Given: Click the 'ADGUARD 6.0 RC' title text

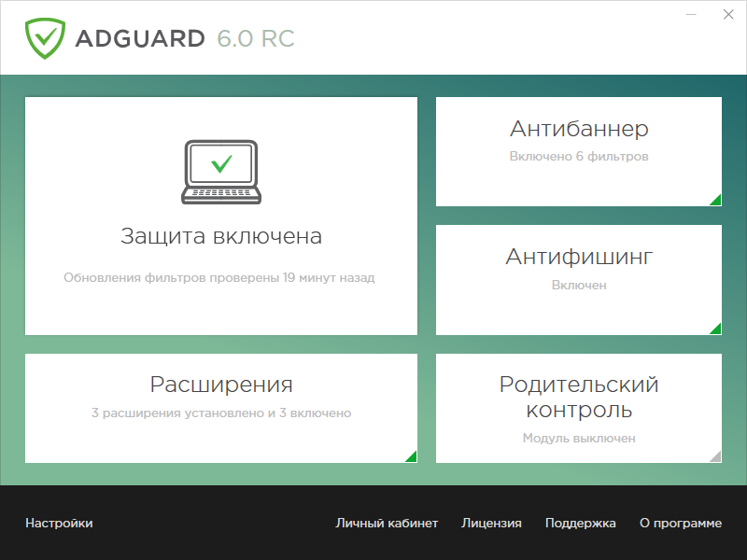Looking at the screenshot, I should (x=185, y=38).
